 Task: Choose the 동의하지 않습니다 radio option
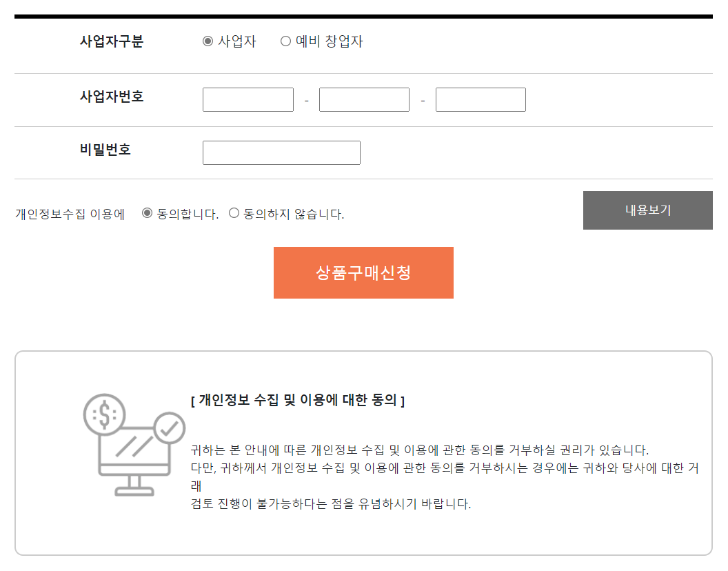[234, 213]
